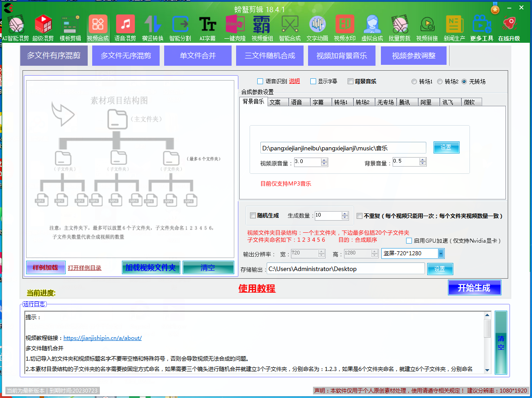Viewport: 532px width, 398px height.
Task: Enable the 随机生成 checkbox
Action: (253, 215)
